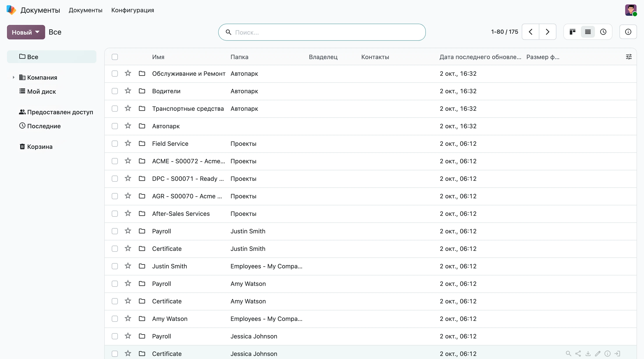Click rename pencil icon on Certificate row
The width and height of the screenshot is (644, 359).
pyautogui.click(x=598, y=354)
